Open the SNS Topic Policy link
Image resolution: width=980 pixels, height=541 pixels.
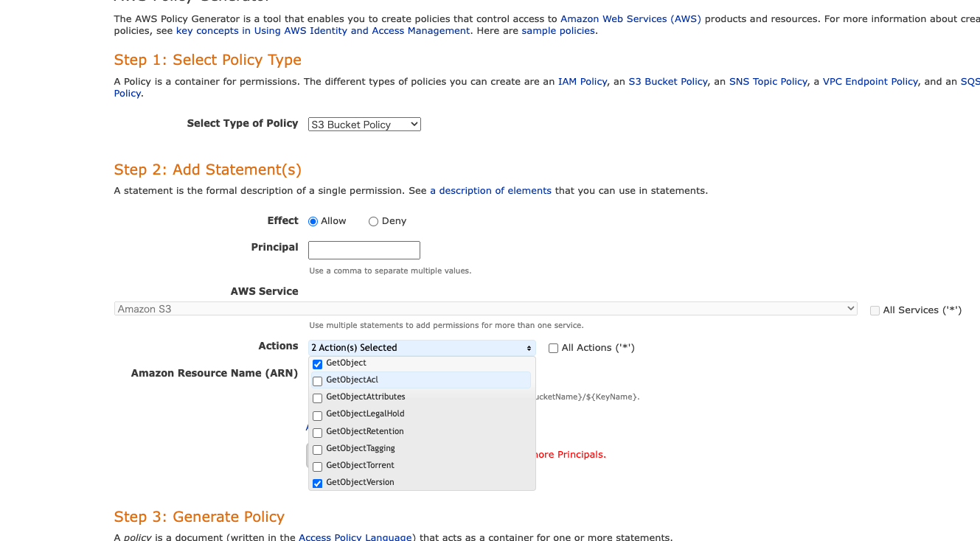click(768, 81)
